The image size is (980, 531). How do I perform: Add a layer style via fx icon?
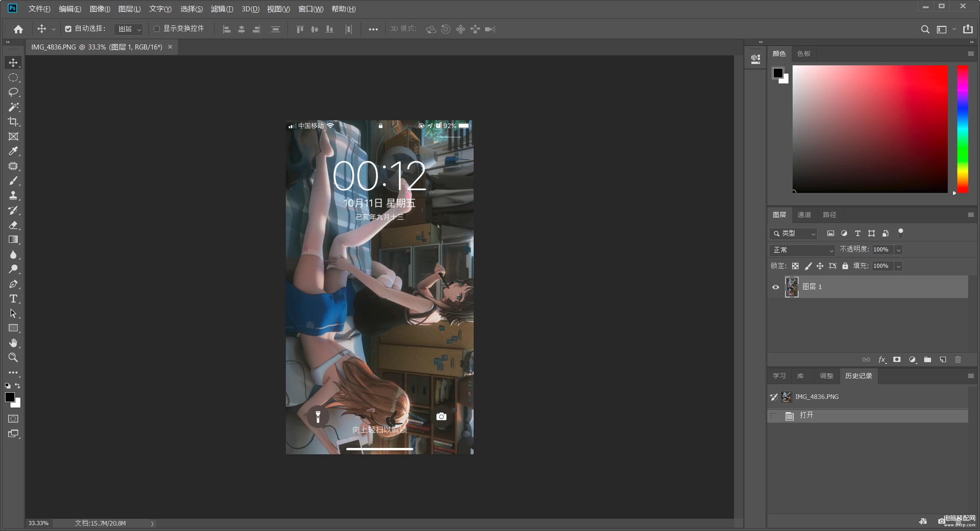(882, 359)
